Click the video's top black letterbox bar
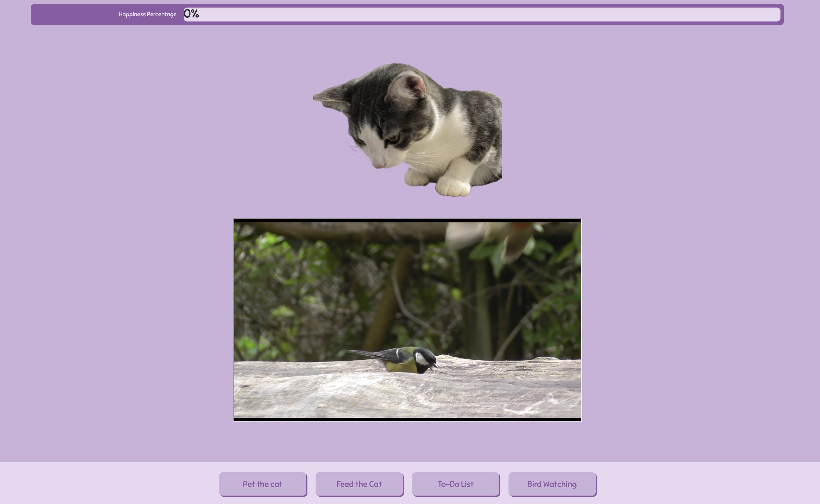Screen dimensions: 820x504 click(407, 220)
